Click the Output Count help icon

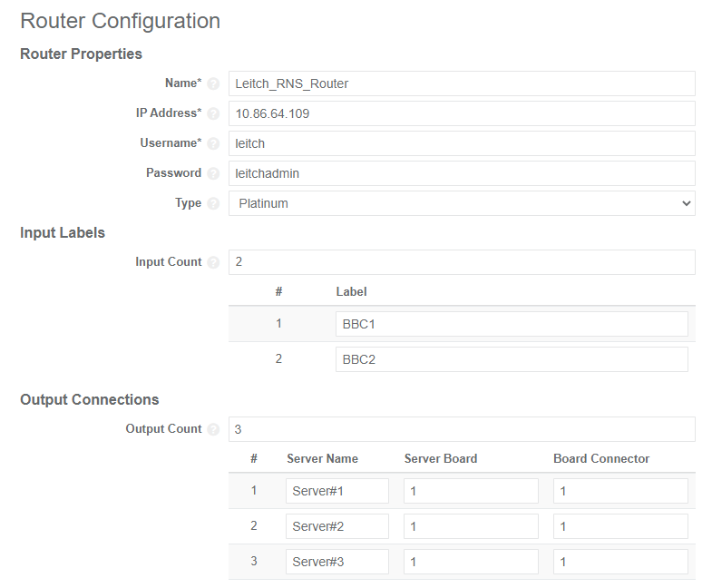click(x=213, y=429)
